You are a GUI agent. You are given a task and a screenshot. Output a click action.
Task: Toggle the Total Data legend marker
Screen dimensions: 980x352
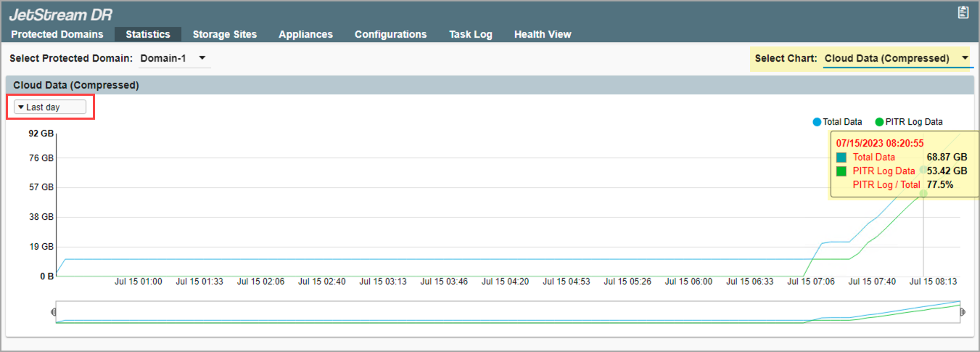click(817, 122)
